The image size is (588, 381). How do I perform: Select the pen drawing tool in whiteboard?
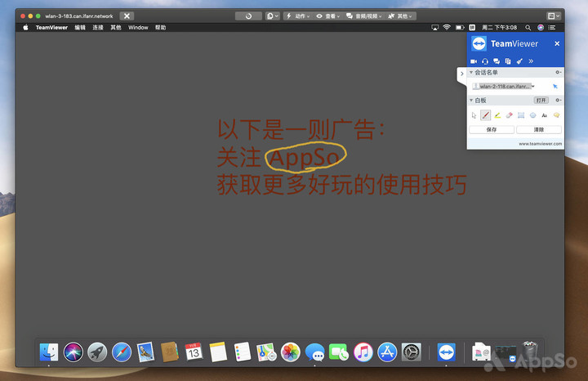click(x=485, y=115)
